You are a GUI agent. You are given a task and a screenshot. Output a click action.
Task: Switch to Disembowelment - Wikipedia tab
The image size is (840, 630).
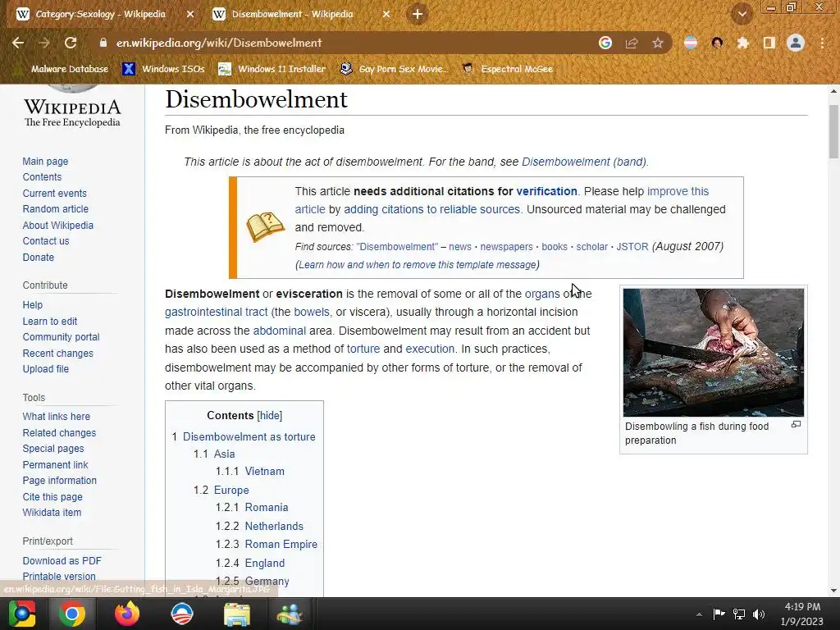pyautogui.click(x=293, y=14)
